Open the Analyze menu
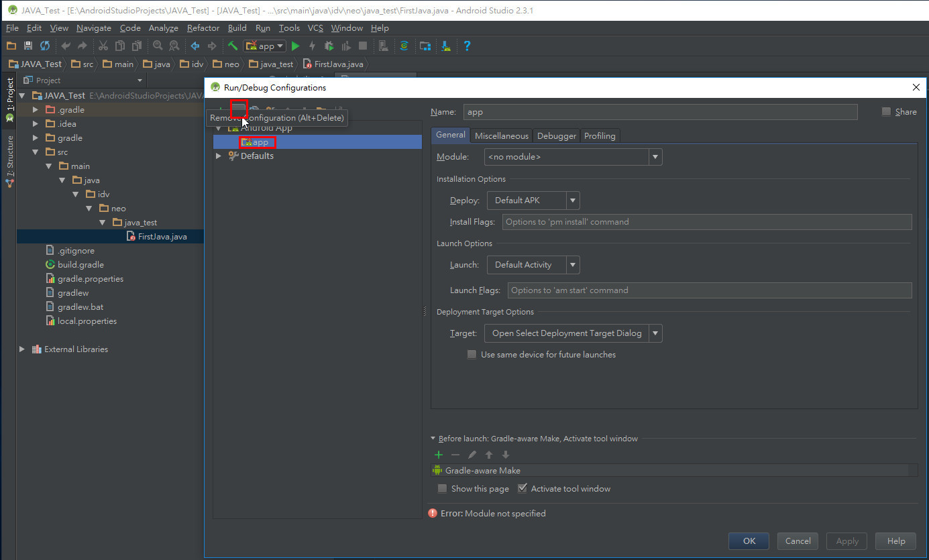The image size is (929, 560). pyautogui.click(x=164, y=27)
